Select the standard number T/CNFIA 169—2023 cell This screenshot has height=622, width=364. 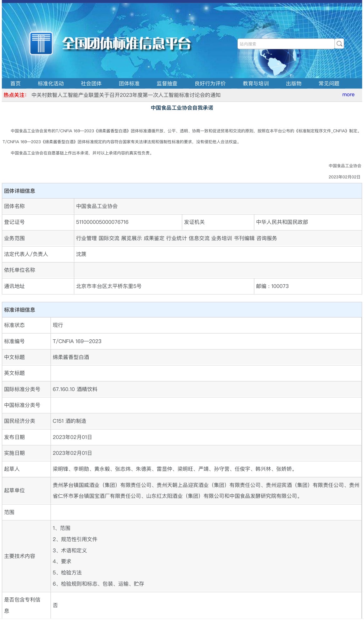pyautogui.click(x=77, y=341)
